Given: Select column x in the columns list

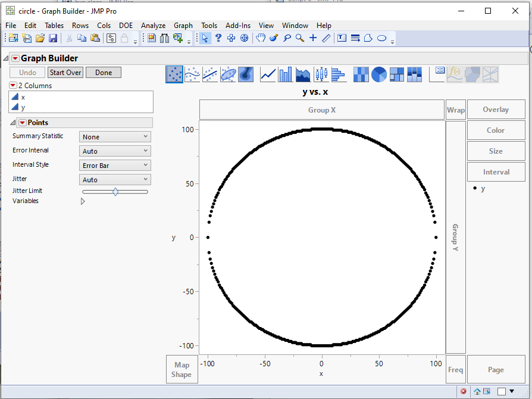Looking at the screenshot, I should coord(23,97).
